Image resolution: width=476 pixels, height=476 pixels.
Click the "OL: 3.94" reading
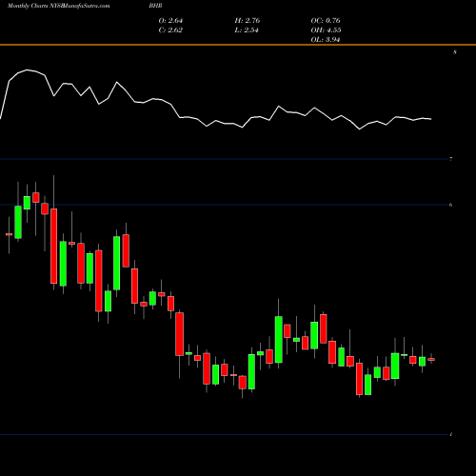[326, 40]
